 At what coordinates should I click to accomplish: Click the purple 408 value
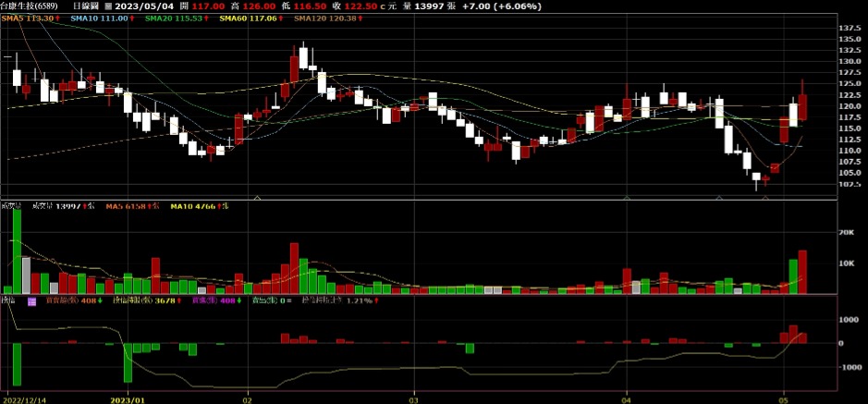[x=227, y=300]
